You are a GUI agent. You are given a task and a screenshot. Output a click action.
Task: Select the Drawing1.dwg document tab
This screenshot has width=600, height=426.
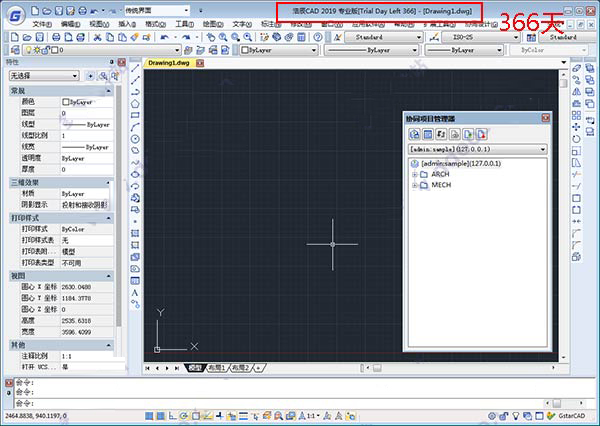click(x=168, y=62)
